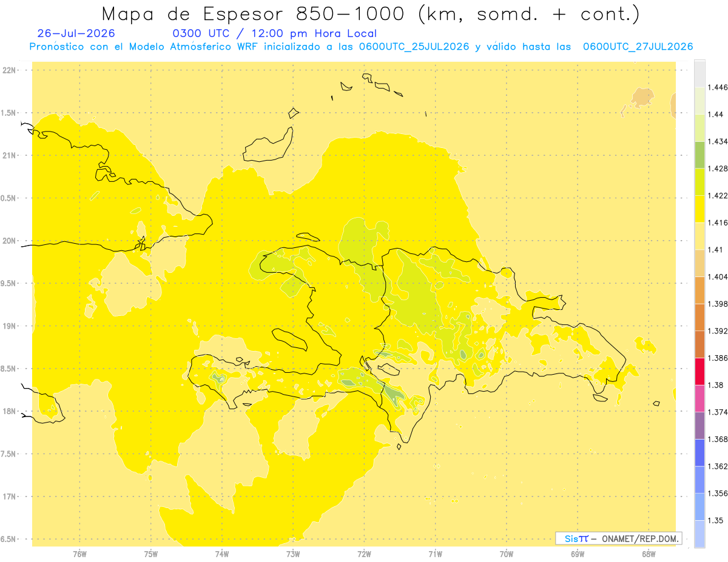The height and width of the screenshot is (562, 728).
Task: Click the forecast date '26-Jul-2026'
Action: (x=76, y=33)
